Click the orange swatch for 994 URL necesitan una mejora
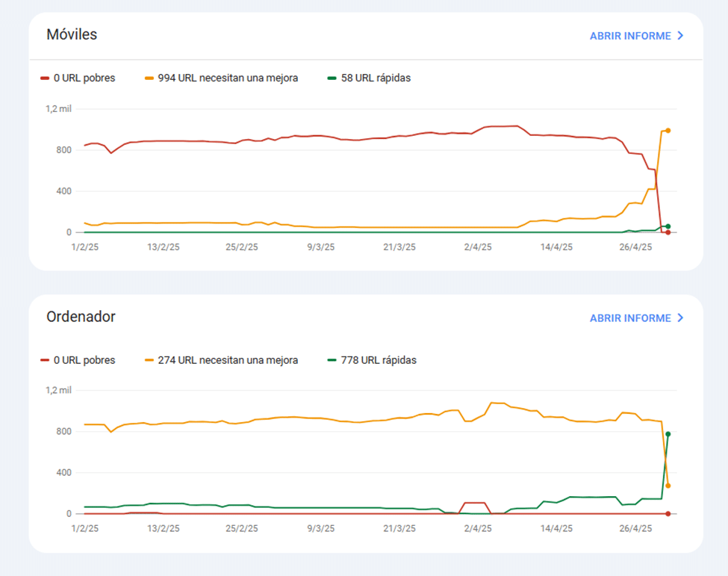Screen dimensions: 728x576 click(x=149, y=78)
